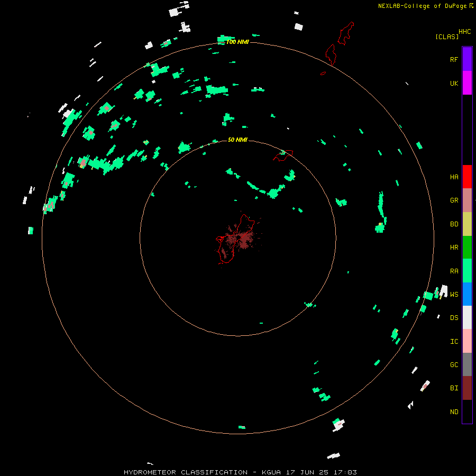The image size is (476, 476).
Task: Click the HHC product label
Action: pos(464,32)
